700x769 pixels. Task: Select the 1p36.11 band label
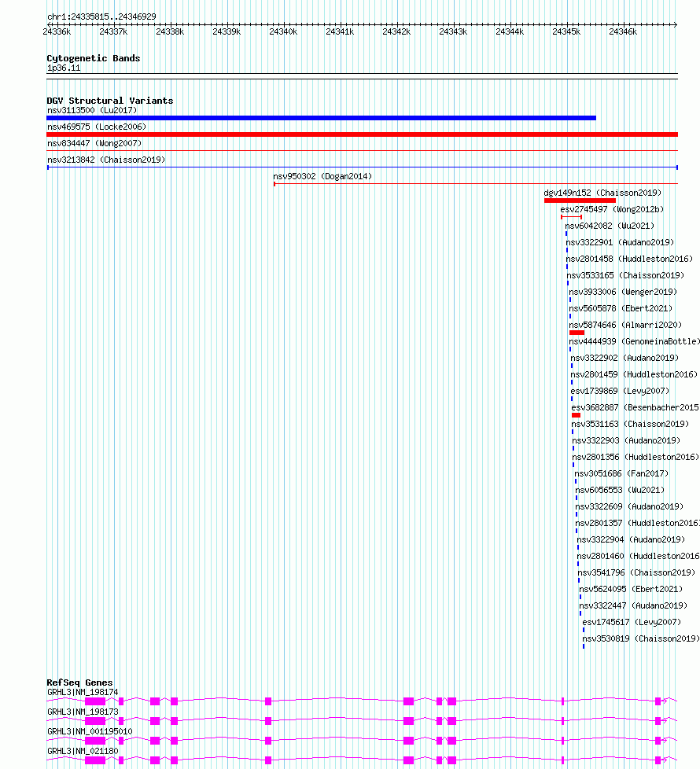tap(64, 68)
